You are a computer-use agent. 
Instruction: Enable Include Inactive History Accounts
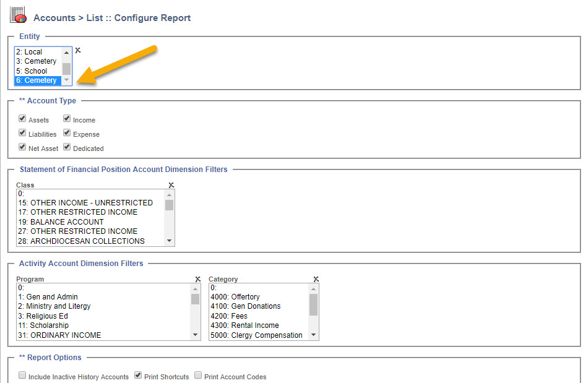click(22, 375)
